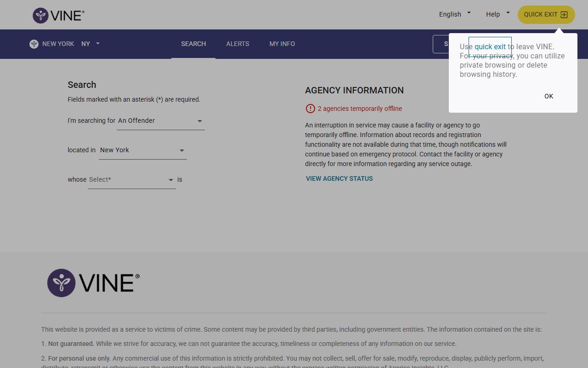
Task: Click the large VINE footer logo
Action: point(93,283)
